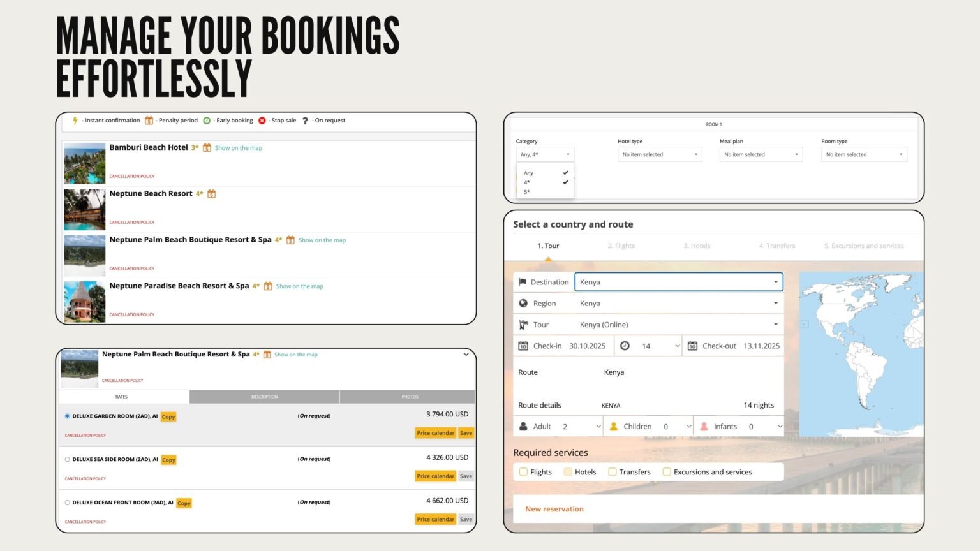Click the Destination flag icon

523,282
